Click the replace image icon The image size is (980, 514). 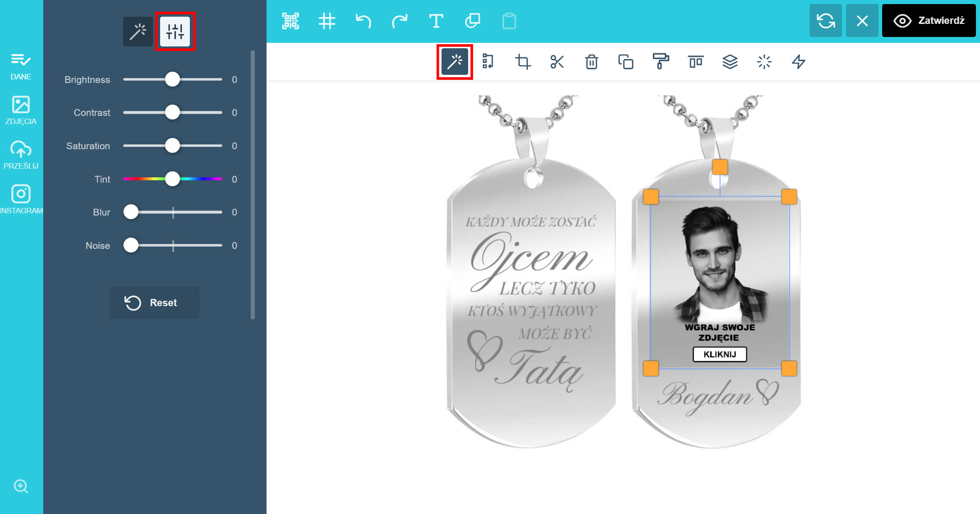(x=488, y=62)
